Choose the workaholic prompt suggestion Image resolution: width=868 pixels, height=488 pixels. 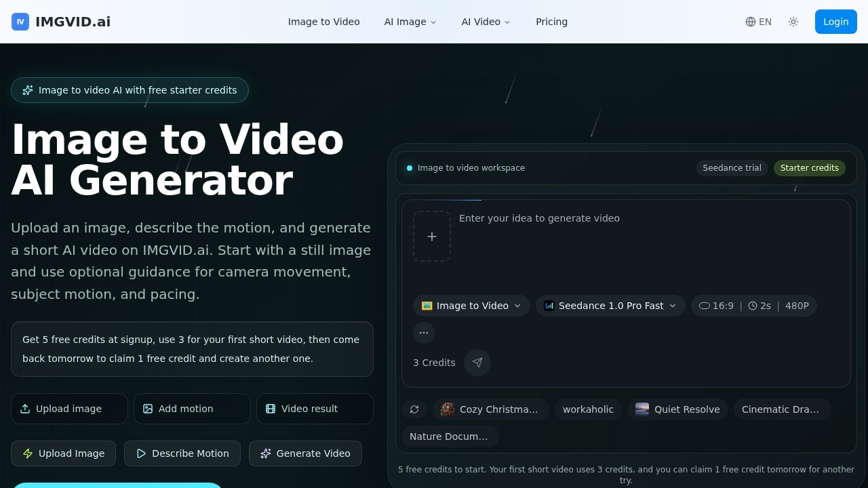[588, 409]
